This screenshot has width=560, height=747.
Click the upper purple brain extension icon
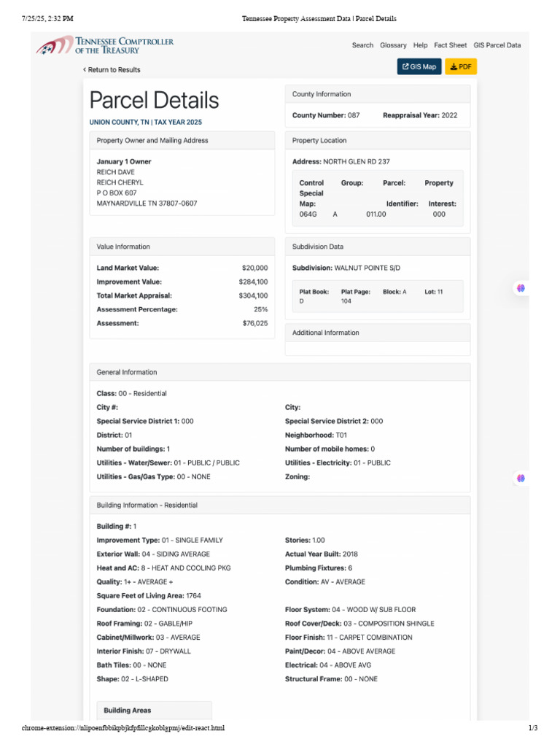coord(521,288)
